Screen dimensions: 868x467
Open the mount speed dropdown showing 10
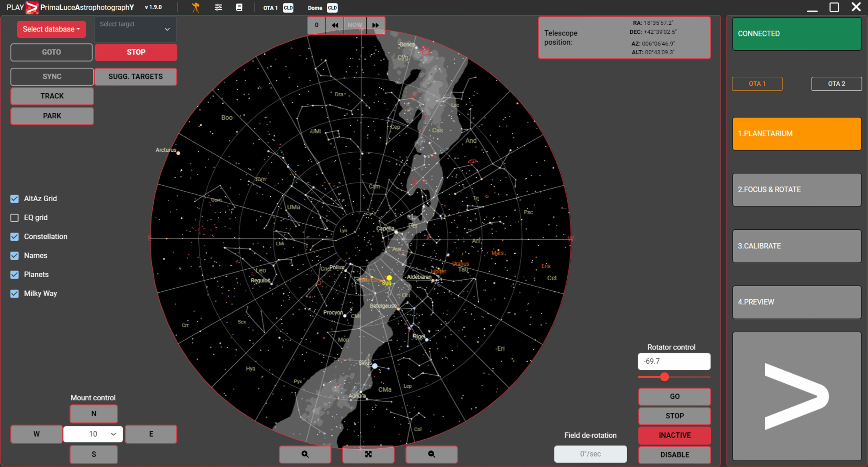pyautogui.click(x=93, y=434)
